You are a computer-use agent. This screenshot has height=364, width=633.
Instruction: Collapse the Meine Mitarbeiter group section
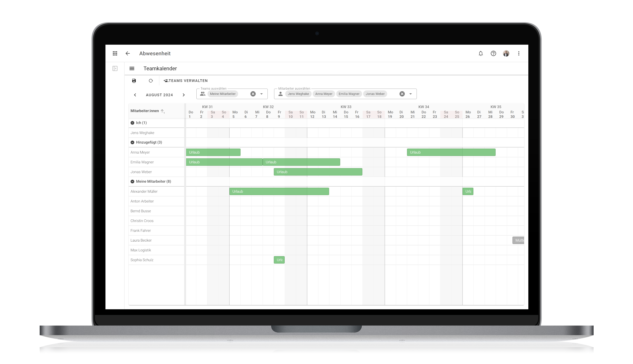click(133, 181)
